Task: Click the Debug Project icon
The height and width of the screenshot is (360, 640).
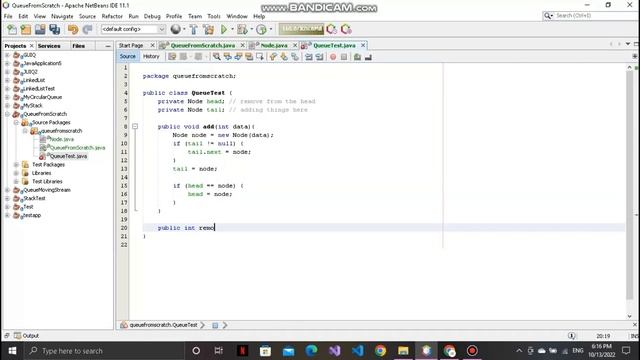Action: [x=242, y=29]
